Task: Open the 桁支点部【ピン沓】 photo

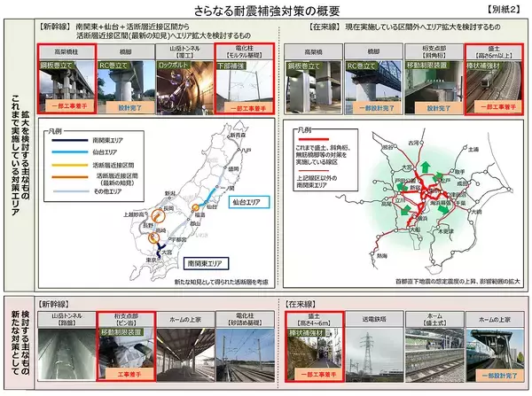Action: [126, 354]
